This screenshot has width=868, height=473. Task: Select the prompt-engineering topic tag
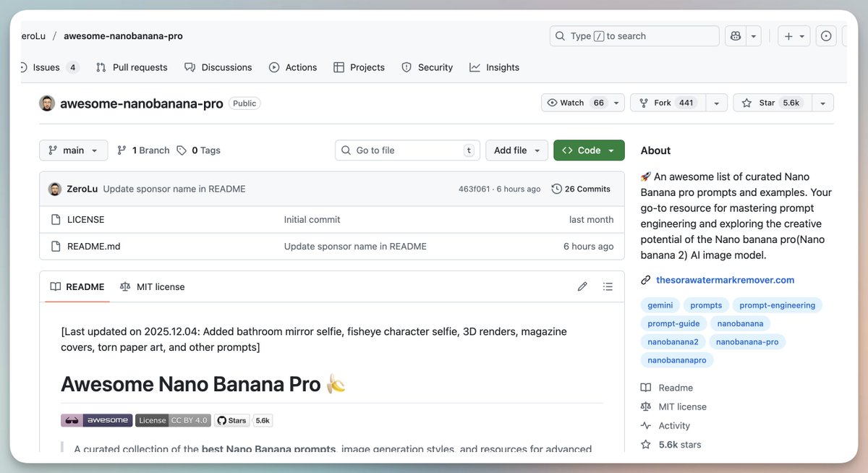click(777, 305)
